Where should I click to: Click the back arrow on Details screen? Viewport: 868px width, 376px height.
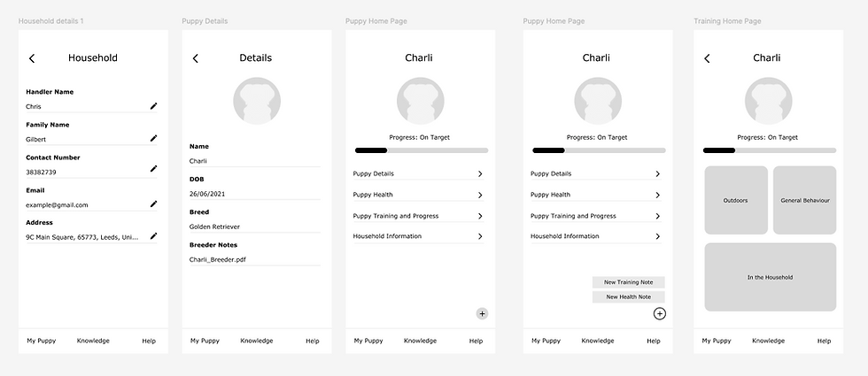(x=196, y=58)
